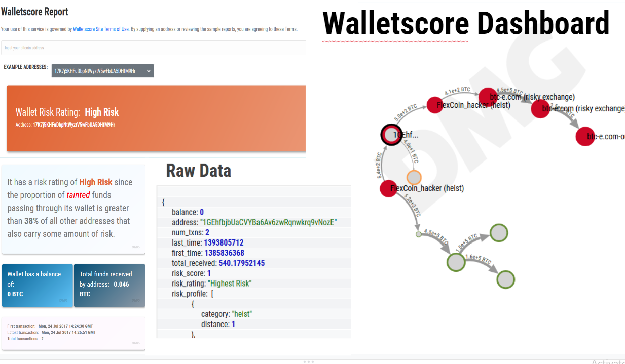Screen dimensions: 625x364
Task: Select the 17K7j5KHFuDbp example address box
Action: [x=97, y=71]
